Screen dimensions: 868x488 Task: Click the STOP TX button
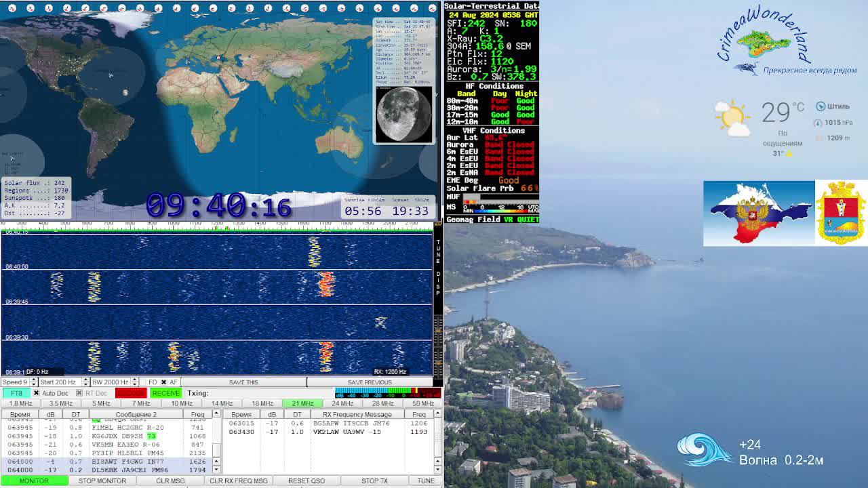point(374,481)
